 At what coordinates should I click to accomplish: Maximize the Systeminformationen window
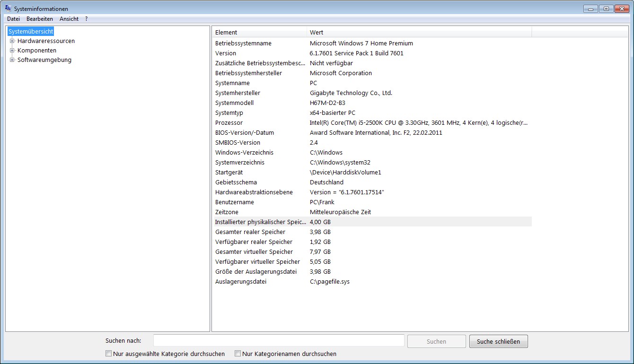tap(606, 9)
